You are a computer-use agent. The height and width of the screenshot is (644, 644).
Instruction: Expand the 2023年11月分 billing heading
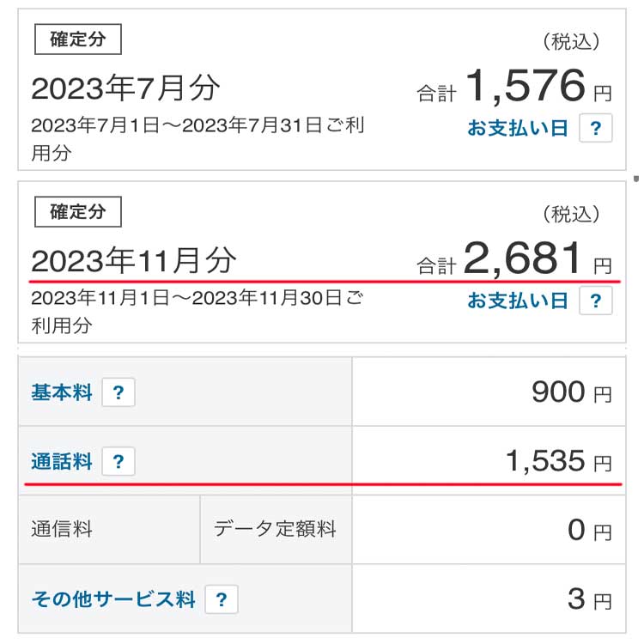134,260
